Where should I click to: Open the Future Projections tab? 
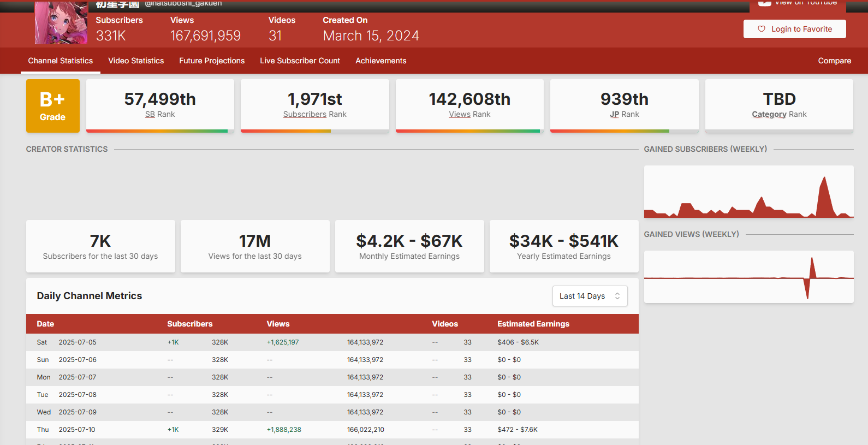[212, 61]
